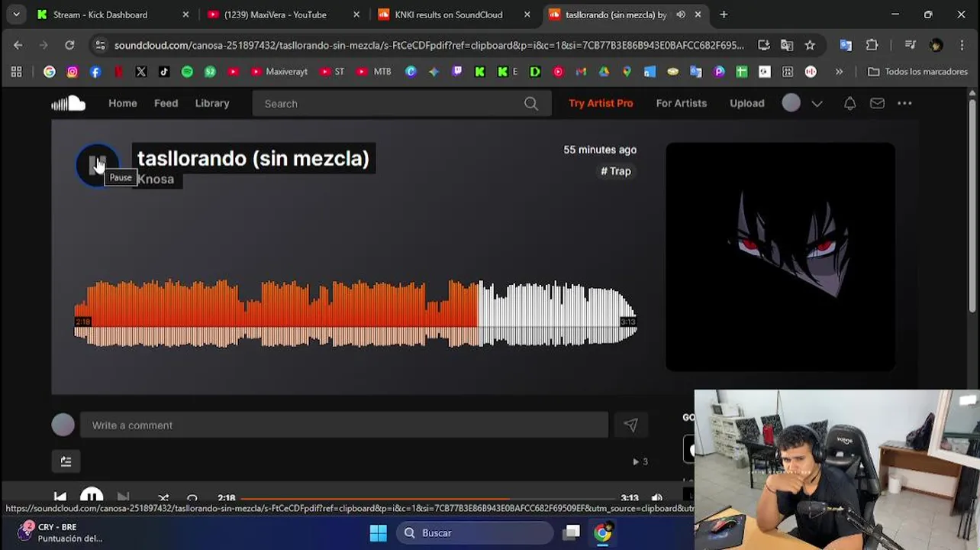Pause the track with the large pause button
This screenshot has width=980, height=550.
click(97, 164)
